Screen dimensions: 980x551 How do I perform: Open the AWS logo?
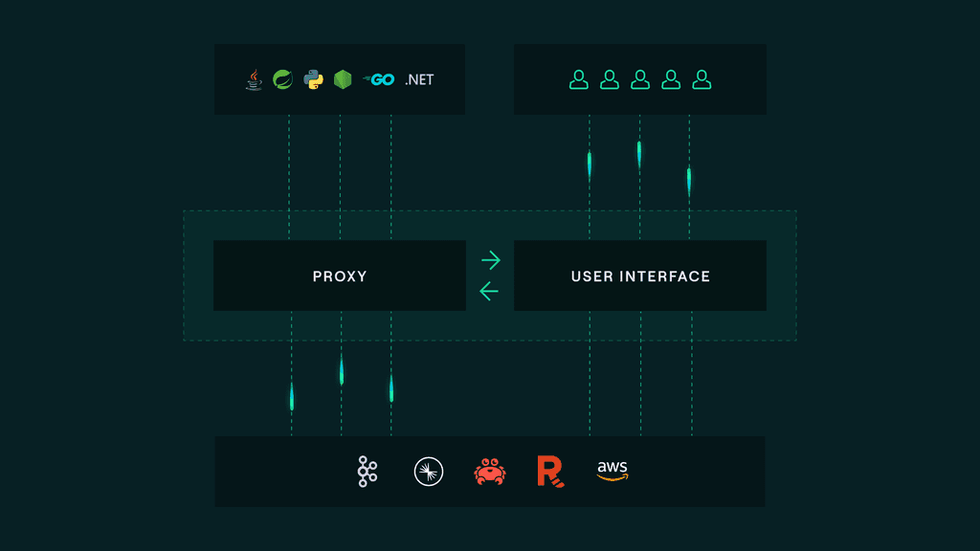pyautogui.click(x=612, y=472)
